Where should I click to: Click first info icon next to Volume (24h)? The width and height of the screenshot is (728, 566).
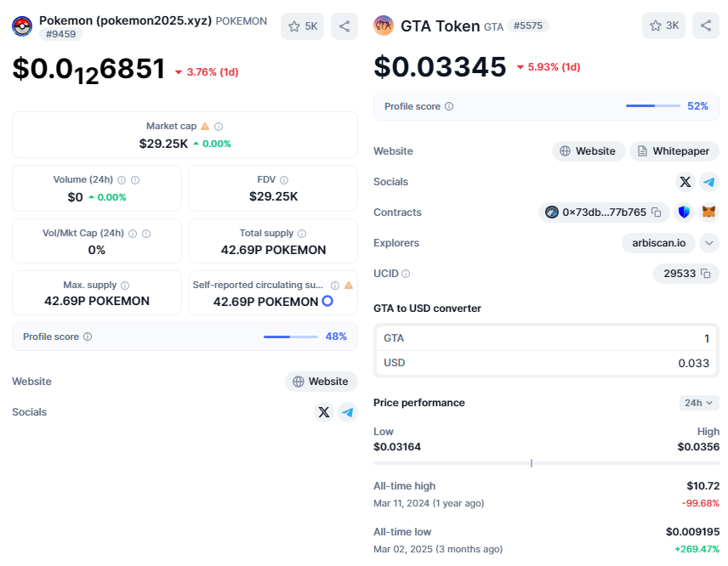[x=122, y=180]
